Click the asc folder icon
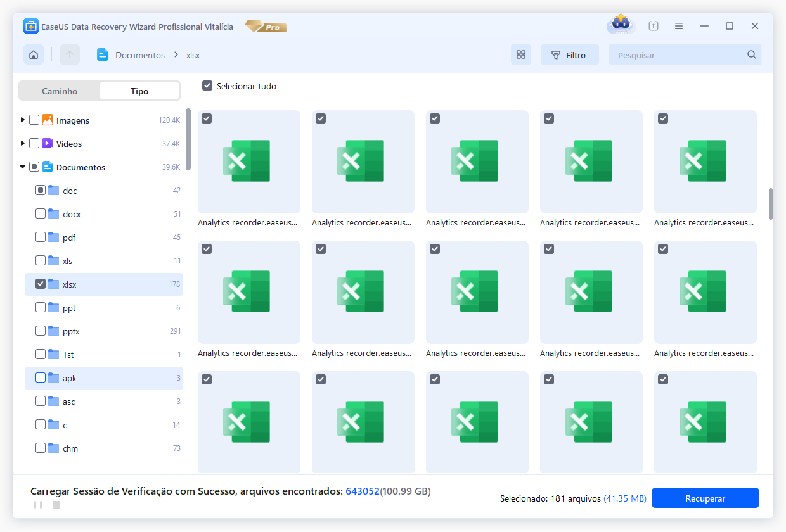The image size is (786, 532). click(x=54, y=401)
